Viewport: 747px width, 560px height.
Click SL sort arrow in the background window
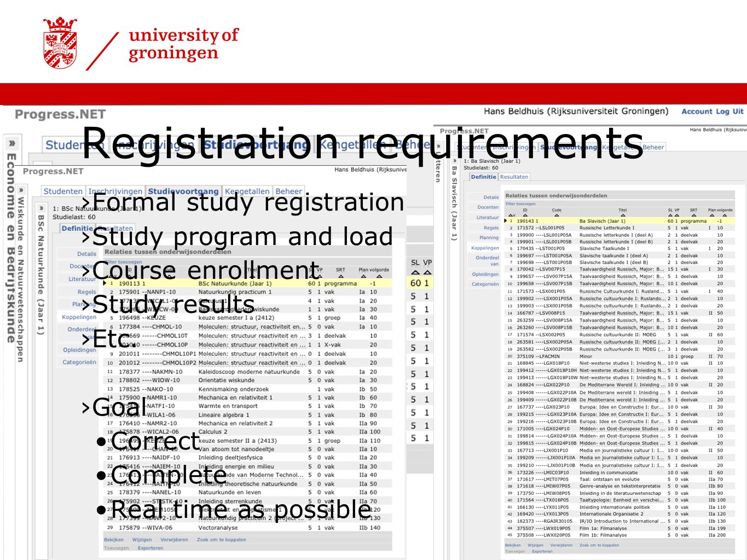click(x=415, y=272)
